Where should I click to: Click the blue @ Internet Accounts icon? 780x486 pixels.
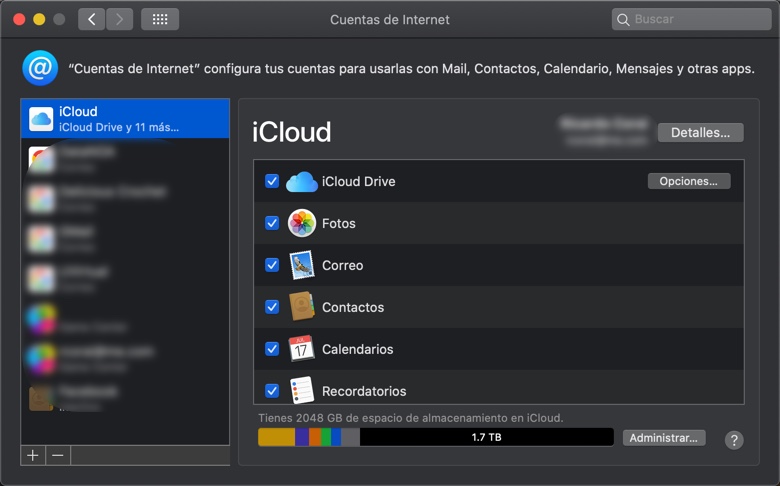click(40, 68)
